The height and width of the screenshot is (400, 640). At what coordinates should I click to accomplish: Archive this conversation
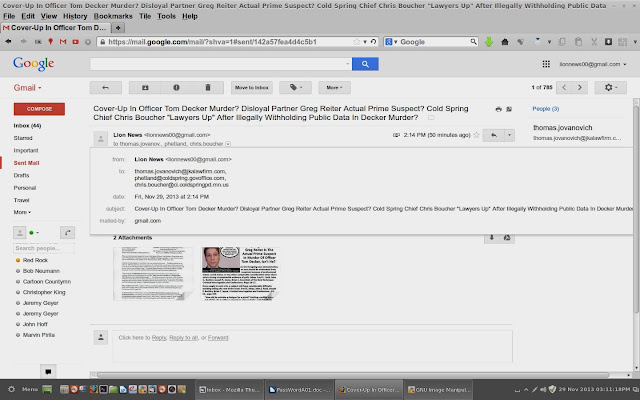145,87
